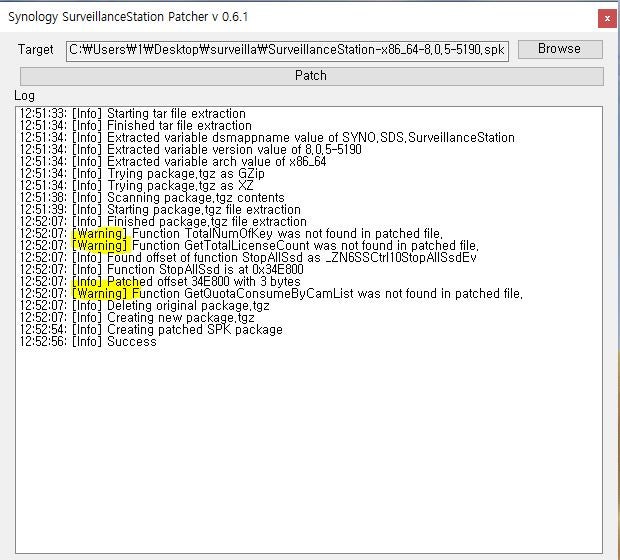Click the Log label
This screenshot has width=620, height=560.
[x=25, y=96]
